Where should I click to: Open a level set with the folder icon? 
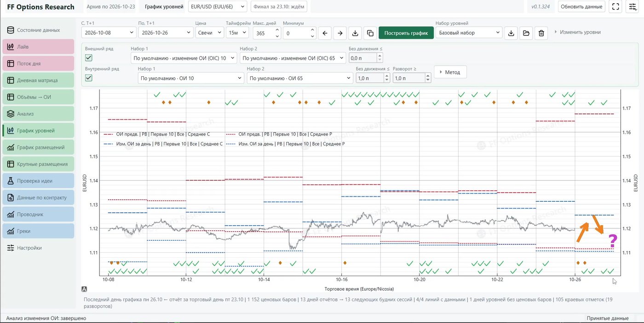click(526, 33)
